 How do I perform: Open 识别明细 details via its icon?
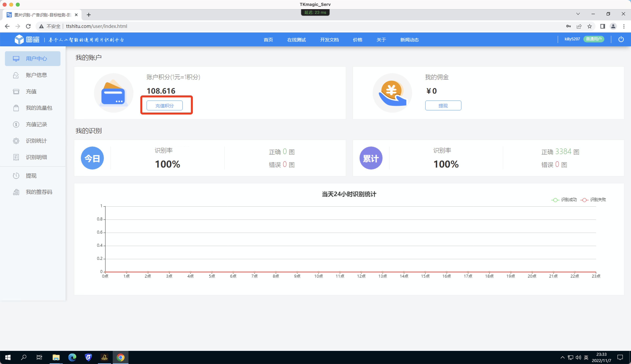pos(16,157)
